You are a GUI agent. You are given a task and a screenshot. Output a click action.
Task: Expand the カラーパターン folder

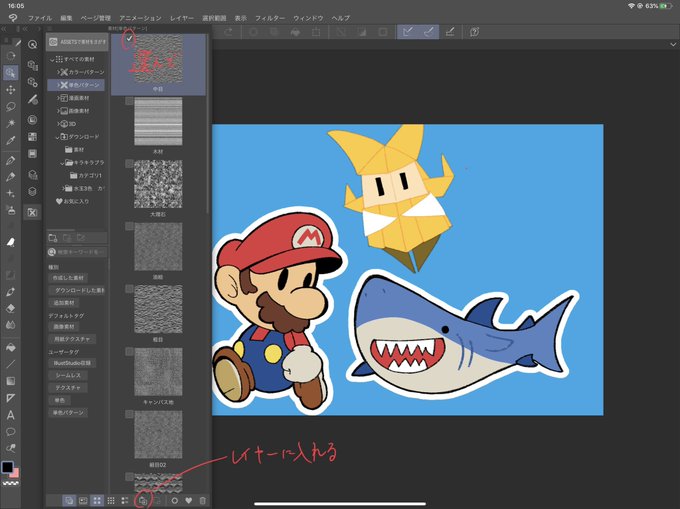point(58,72)
